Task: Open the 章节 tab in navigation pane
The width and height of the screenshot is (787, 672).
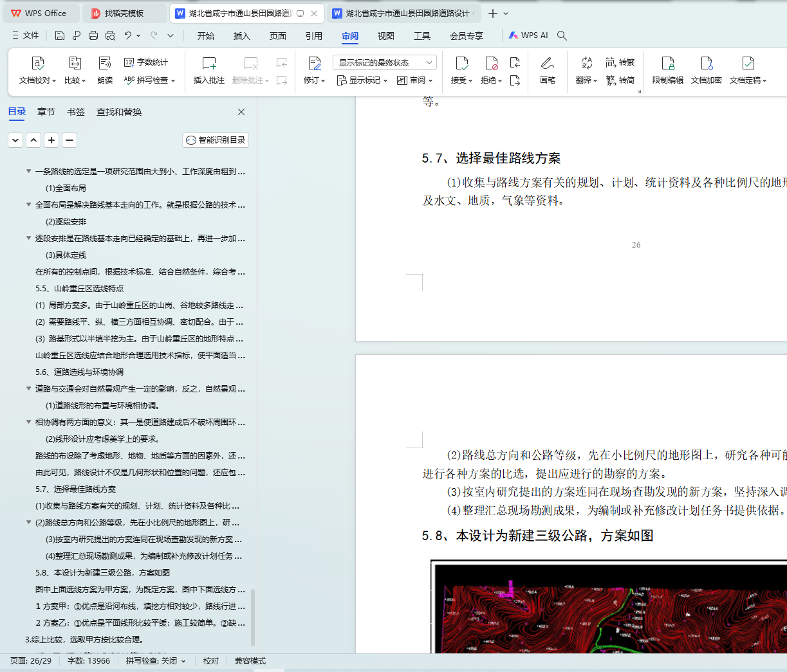Action: tap(46, 112)
